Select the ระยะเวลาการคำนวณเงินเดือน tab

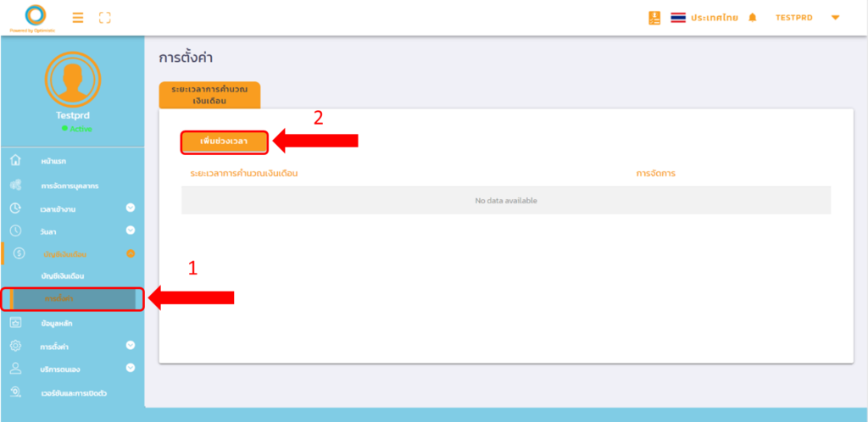point(209,94)
